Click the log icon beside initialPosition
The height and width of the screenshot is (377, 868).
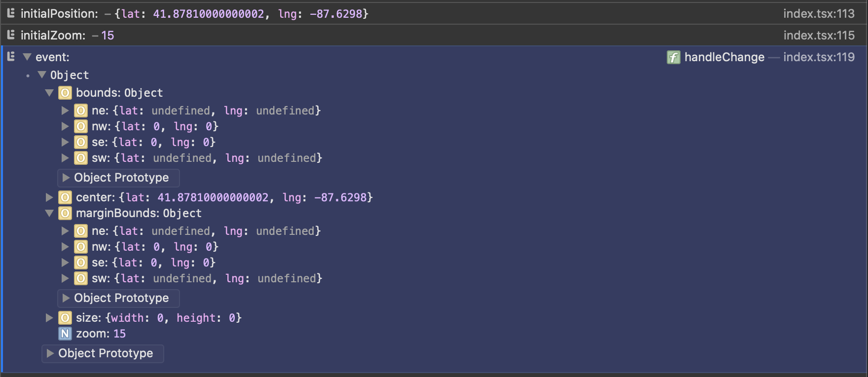pos(11,13)
